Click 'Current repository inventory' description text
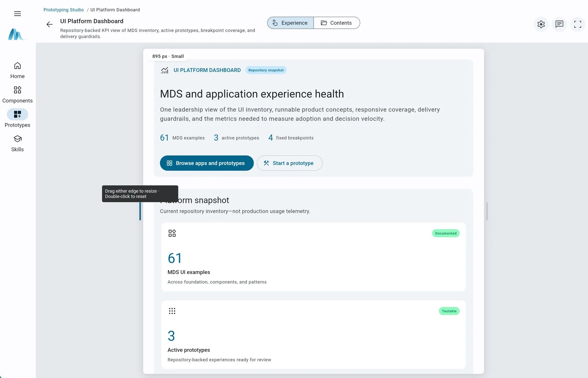 (235, 211)
